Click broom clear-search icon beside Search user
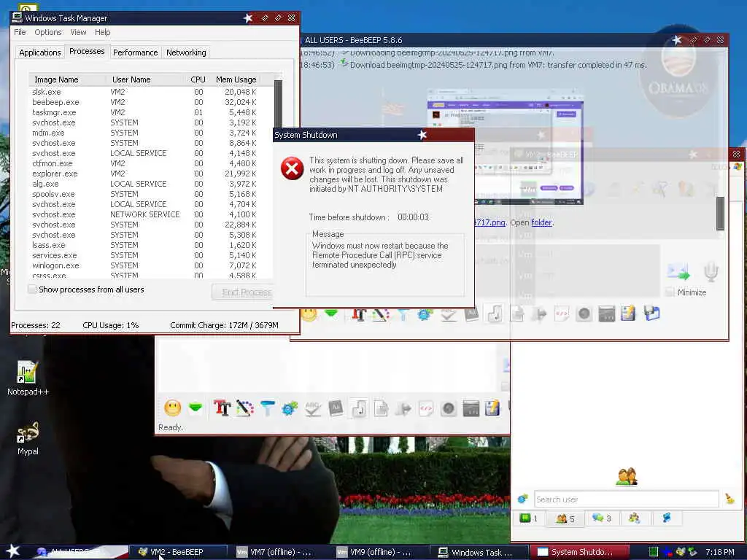747x560 pixels. (729, 499)
